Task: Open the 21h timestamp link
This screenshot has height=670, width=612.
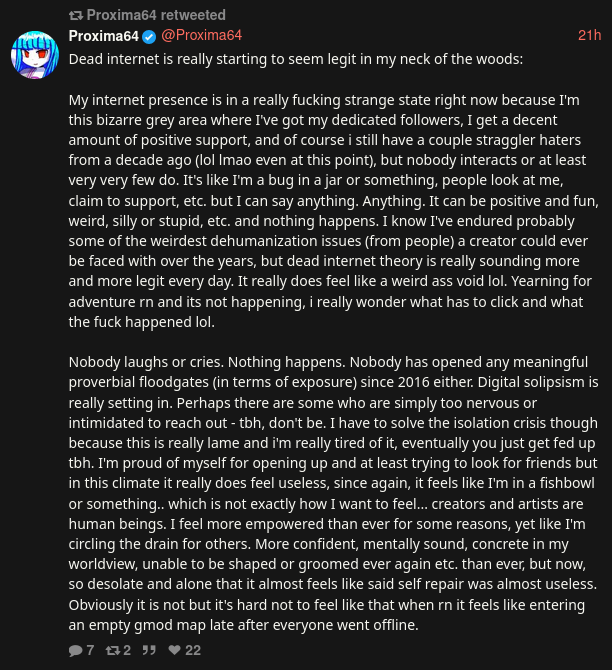Action: [x=589, y=36]
